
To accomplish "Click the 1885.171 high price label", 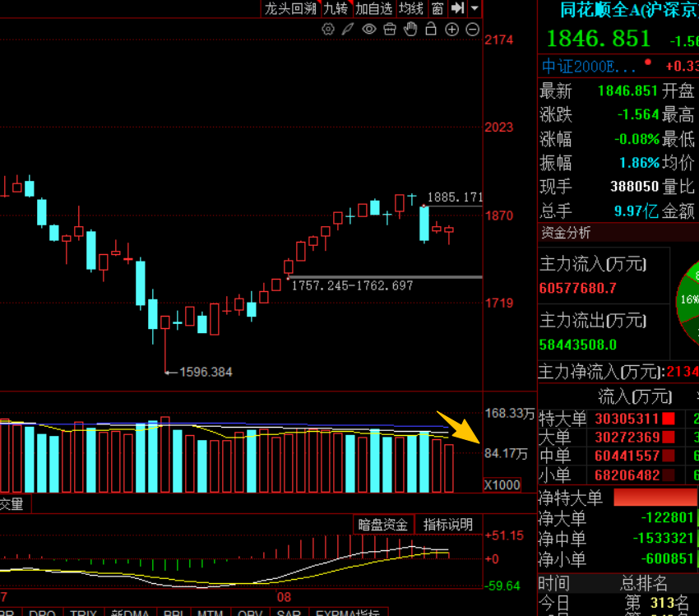I will click(455, 197).
